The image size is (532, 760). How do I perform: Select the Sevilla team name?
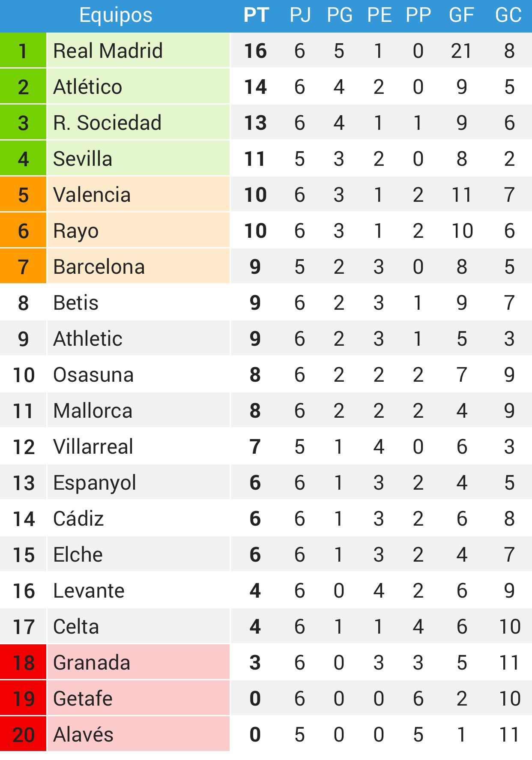(83, 159)
